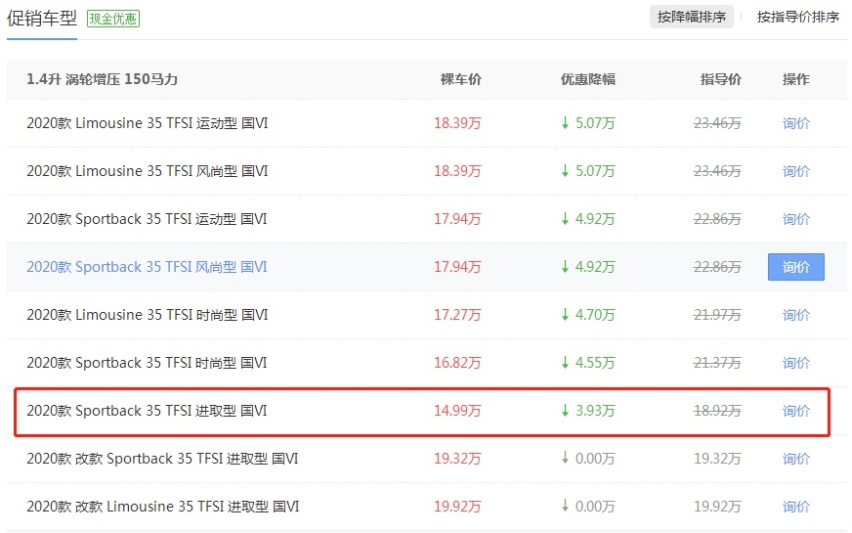Click the 17.27万 price
This screenshot has width=852, height=533.
pos(458,315)
